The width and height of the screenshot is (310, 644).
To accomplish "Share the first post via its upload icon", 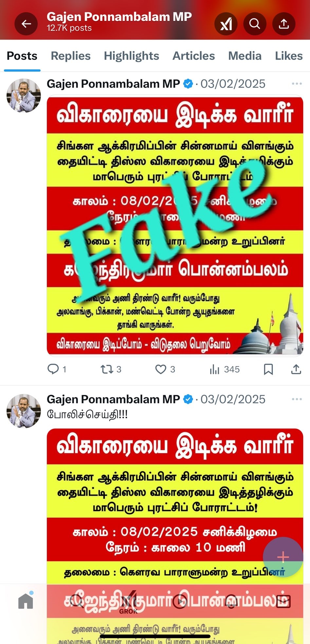I will click(x=296, y=369).
